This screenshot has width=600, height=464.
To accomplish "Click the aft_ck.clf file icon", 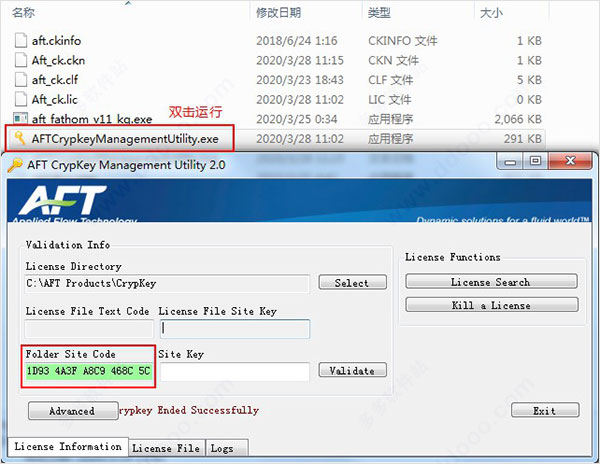I will click(x=21, y=80).
